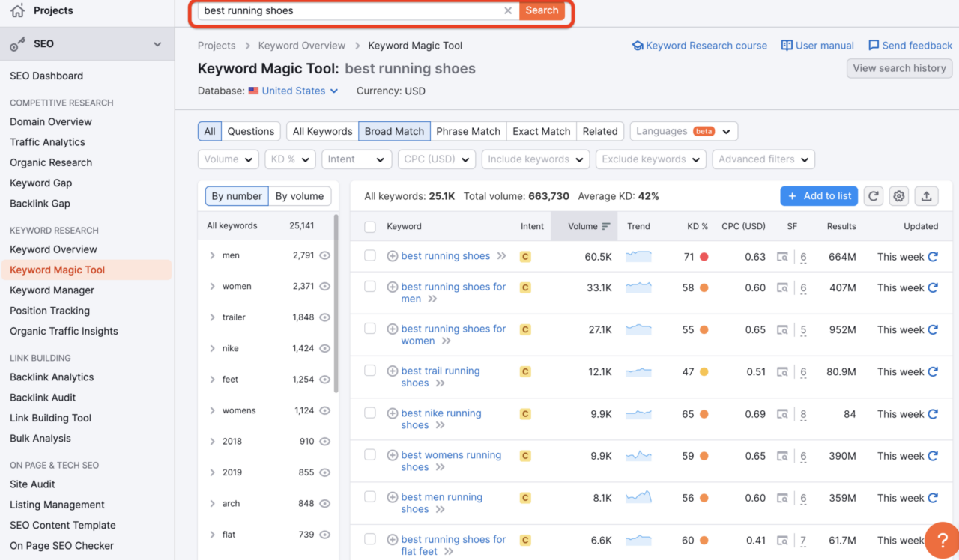Open United States database dropdown
The height and width of the screenshot is (560, 959).
pyautogui.click(x=293, y=91)
